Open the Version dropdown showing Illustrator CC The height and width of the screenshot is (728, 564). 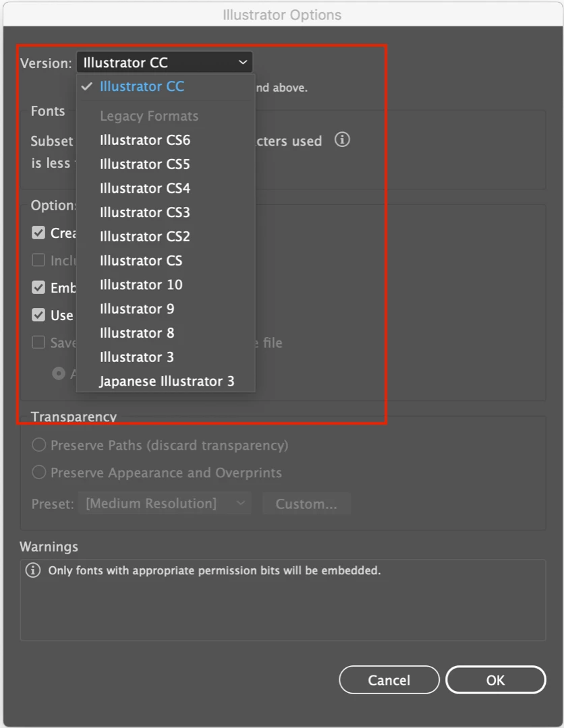pyautogui.click(x=165, y=62)
